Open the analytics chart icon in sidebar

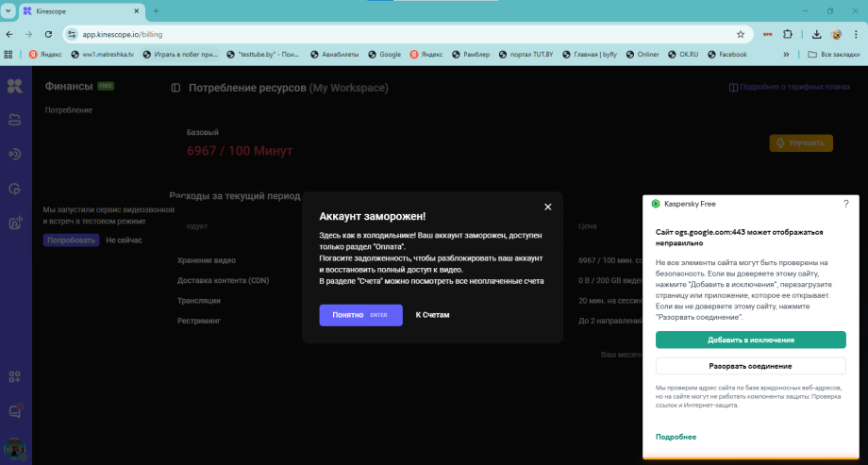pyautogui.click(x=15, y=189)
